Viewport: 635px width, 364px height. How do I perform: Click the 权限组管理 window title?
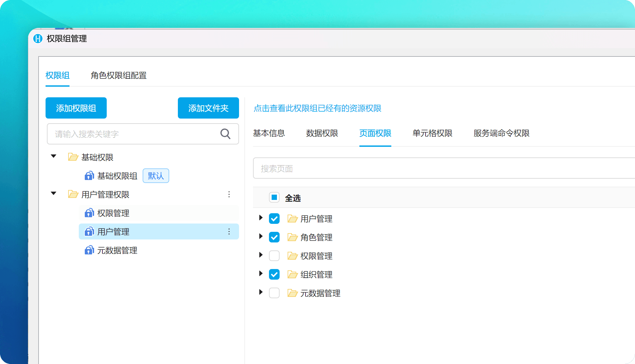[67, 39]
